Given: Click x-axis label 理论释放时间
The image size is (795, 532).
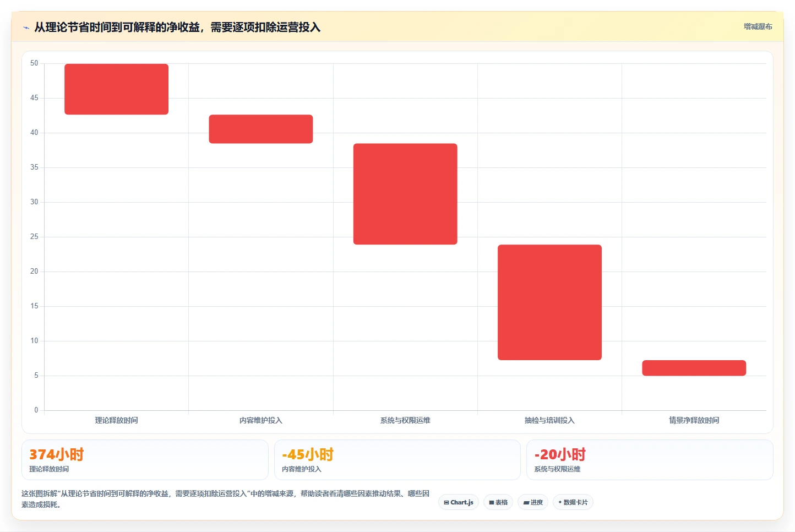Looking at the screenshot, I should 116,420.
